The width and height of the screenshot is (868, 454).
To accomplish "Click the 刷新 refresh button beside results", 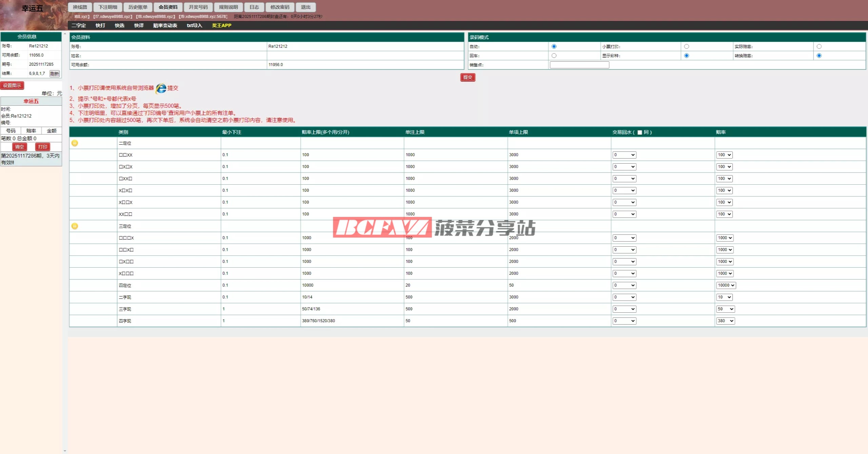I will pos(54,74).
